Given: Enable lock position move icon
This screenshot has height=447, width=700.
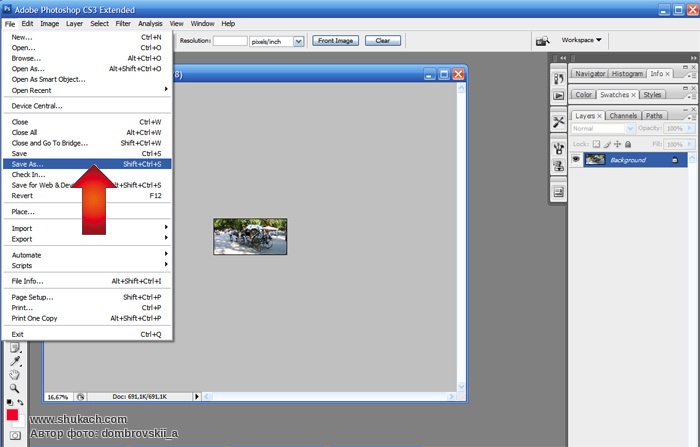Looking at the screenshot, I should pyautogui.click(x=617, y=144).
